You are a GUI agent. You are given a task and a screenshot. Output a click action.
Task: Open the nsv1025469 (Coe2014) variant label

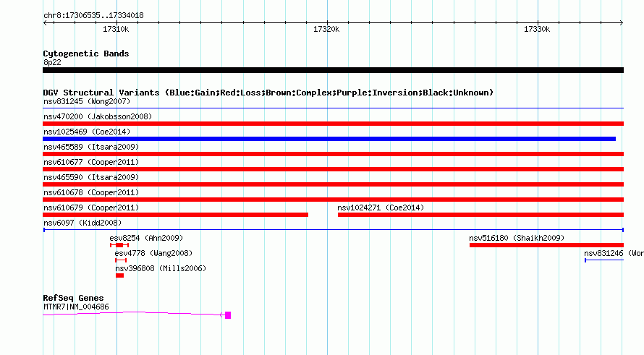click(x=87, y=132)
